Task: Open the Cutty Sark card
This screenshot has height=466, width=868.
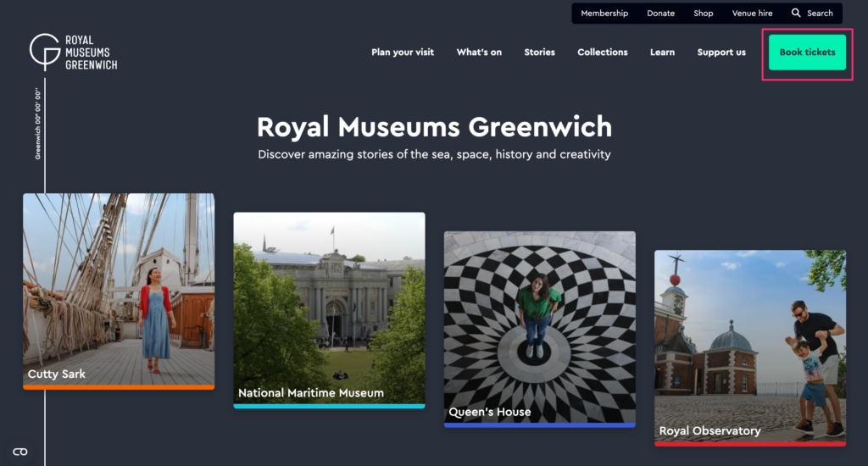Action: click(x=119, y=291)
